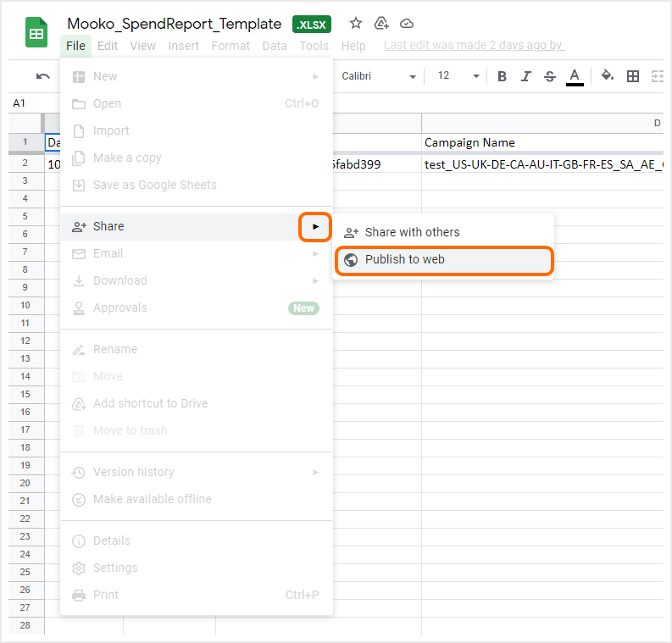
Task: Open the Tools menu
Action: point(314,46)
